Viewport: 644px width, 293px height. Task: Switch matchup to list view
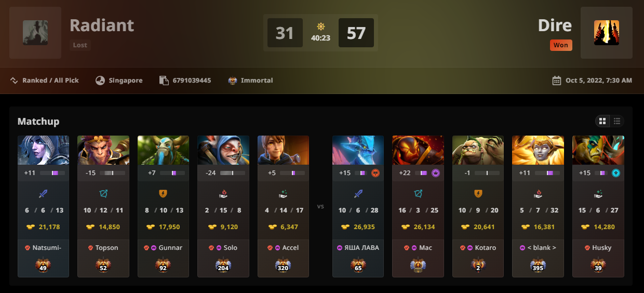point(616,121)
